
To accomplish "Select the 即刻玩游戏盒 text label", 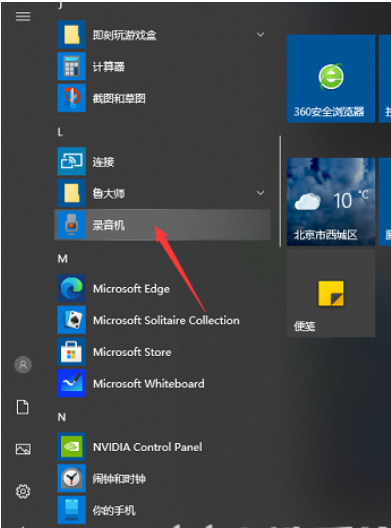I will point(124,35).
